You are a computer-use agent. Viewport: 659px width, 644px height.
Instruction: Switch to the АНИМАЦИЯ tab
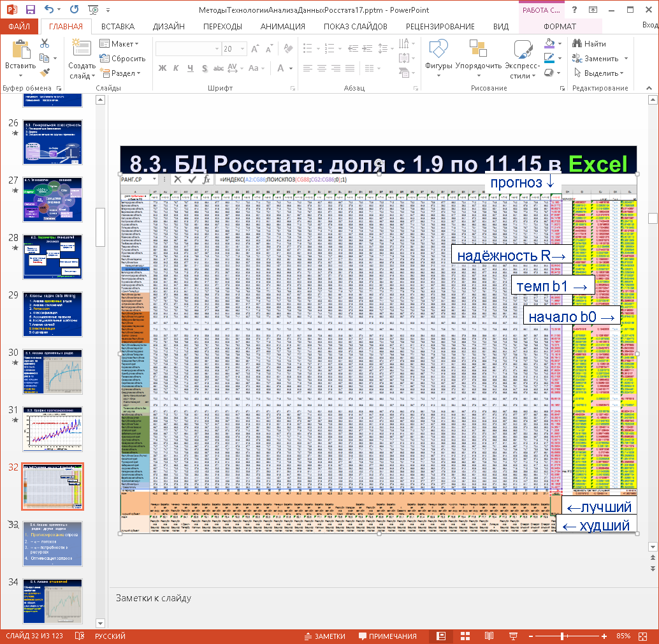pyautogui.click(x=283, y=26)
